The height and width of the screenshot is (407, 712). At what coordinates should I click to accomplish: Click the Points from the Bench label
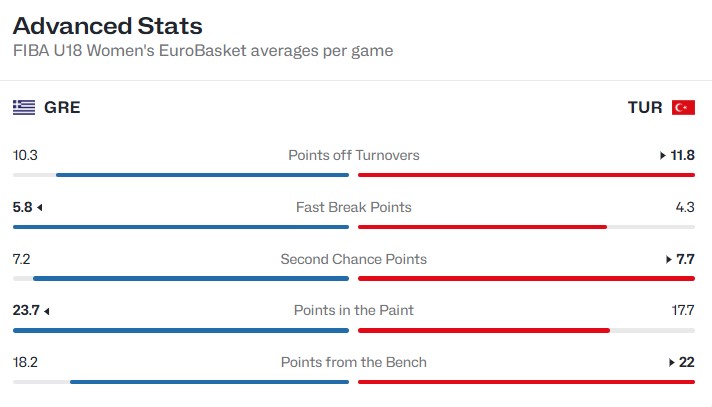point(354,362)
